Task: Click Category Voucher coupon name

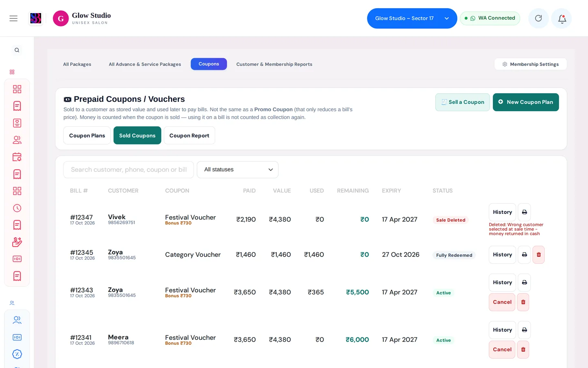Action: coord(193,255)
